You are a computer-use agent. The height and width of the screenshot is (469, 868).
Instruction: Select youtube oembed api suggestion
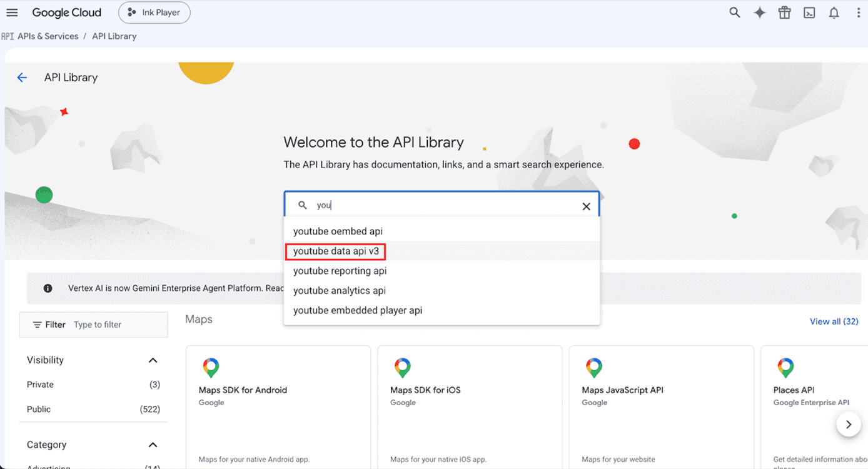(x=442, y=231)
